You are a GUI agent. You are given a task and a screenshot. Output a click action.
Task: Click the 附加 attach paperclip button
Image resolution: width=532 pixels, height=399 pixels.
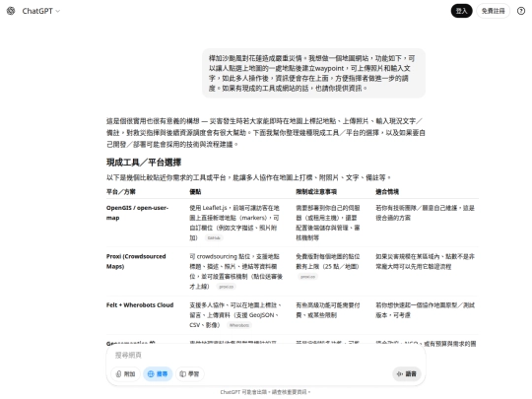tap(125, 374)
